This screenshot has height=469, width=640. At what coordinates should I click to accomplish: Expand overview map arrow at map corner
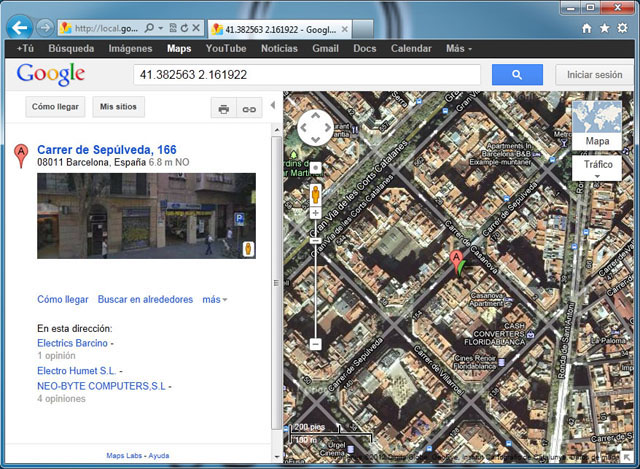[x=627, y=457]
